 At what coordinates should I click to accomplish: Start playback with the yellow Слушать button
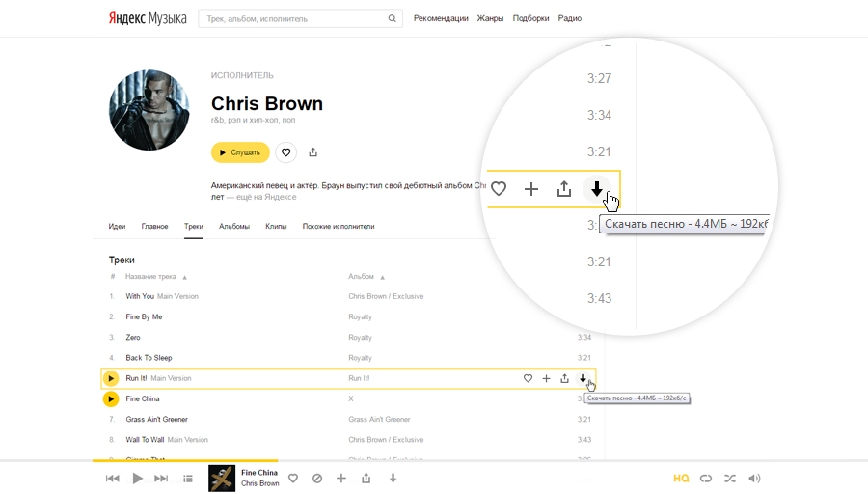240,152
